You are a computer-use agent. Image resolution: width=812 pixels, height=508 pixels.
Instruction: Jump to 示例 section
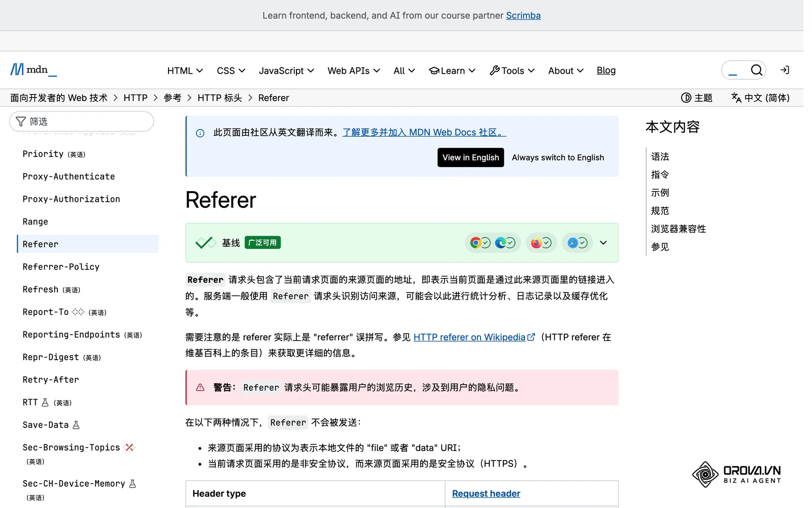[x=660, y=193]
